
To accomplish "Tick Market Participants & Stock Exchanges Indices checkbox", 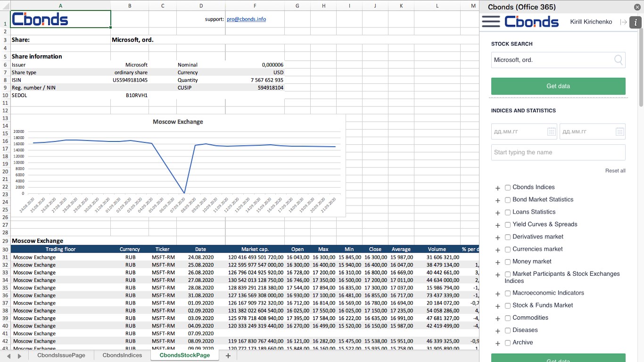I will pos(508,274).
